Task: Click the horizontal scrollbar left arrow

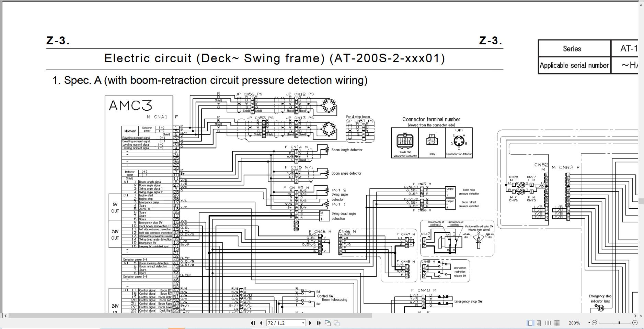Action: point(5,315)
